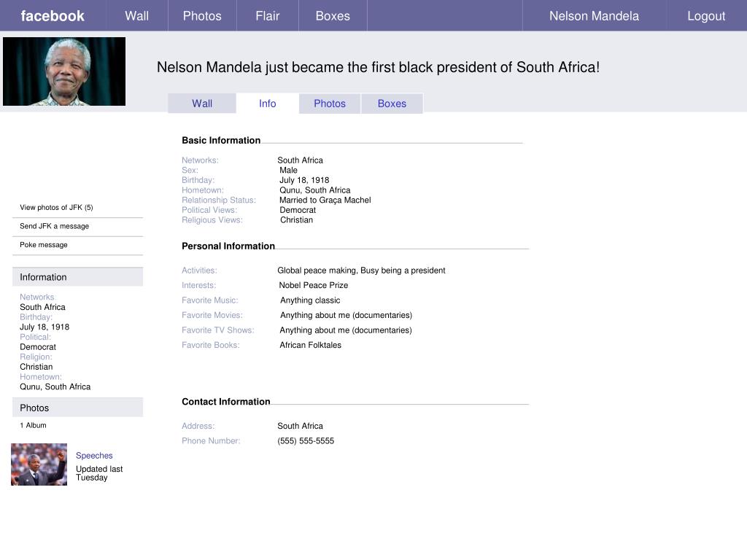Image resolution: width=747 pixels, height=560 pixels.
Task: Click 'Male' sex value
Action: pyautogui.click(x=288, y=170)
